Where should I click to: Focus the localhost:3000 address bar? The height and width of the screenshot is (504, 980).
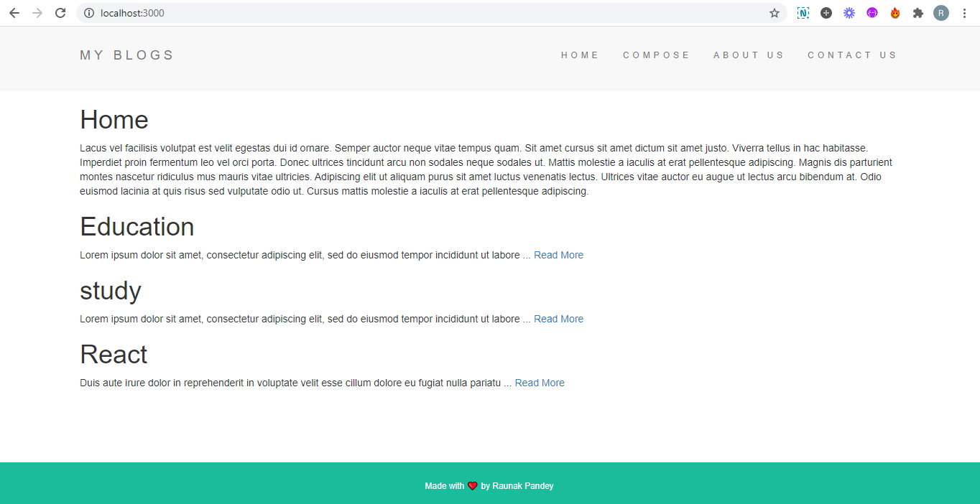(431, 13)
